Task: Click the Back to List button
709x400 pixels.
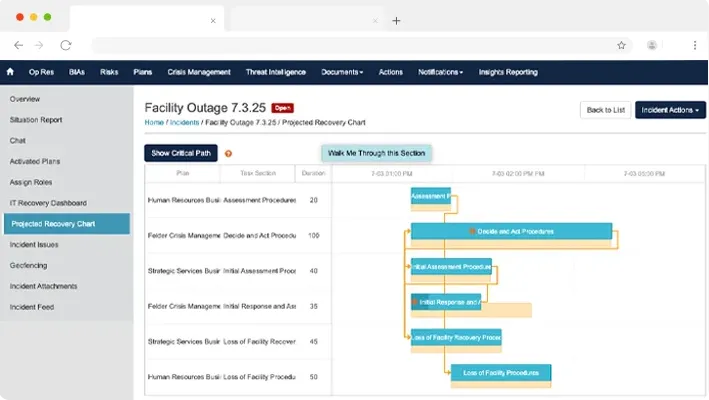Action: pos(605,110)
